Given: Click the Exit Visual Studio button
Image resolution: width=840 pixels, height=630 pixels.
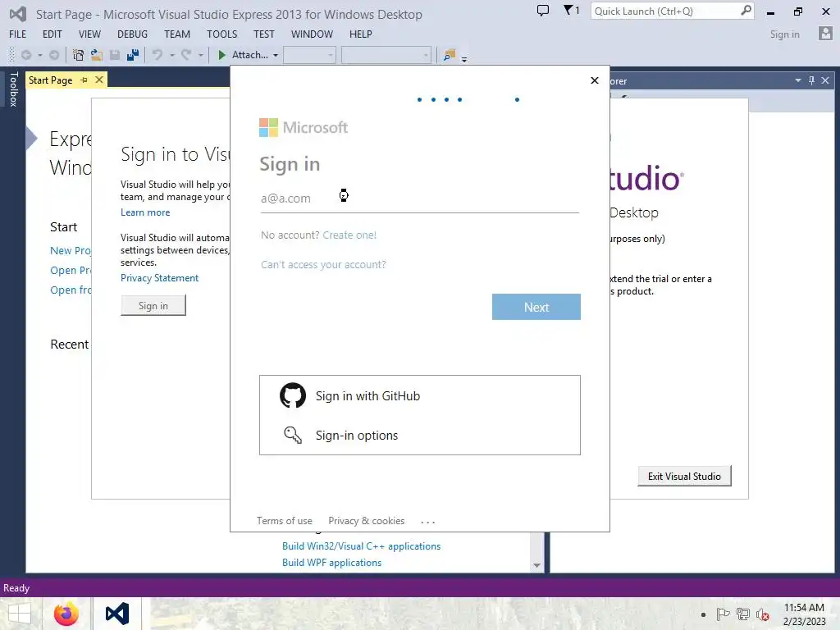Looking at the screenshot, I should [684, 477].
